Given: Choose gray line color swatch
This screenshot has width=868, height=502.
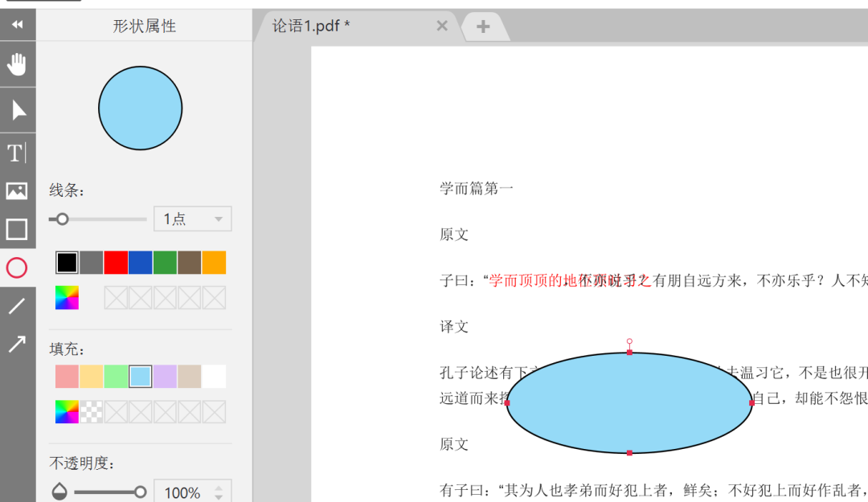Looking at the screenshot, I should click(x=92, y=263).
